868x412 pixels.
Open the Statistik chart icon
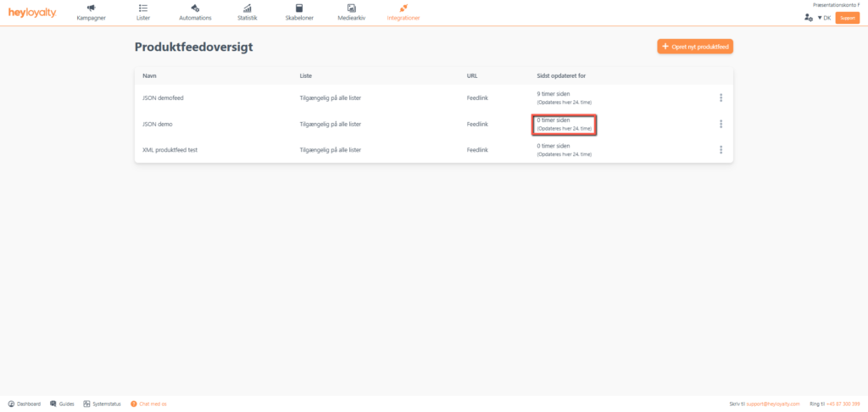coord(247,8)
